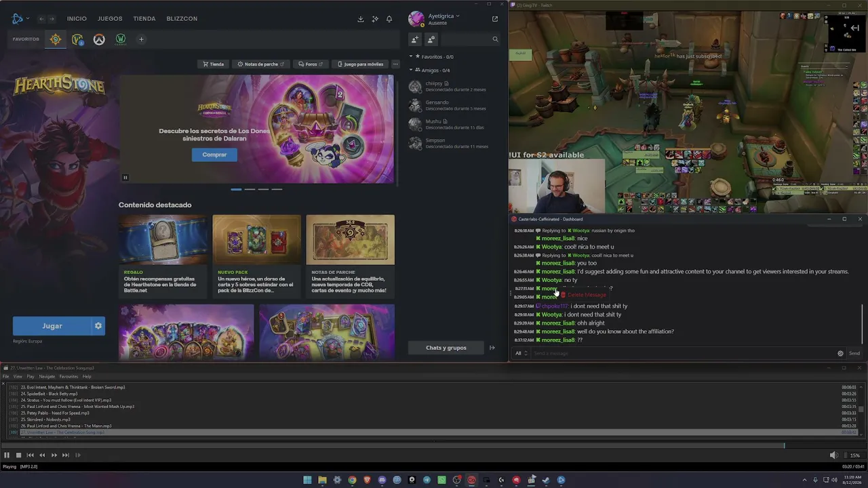Viewport: 868px width, 488px height.
Task: Open Windows Start menu
Action: [x=307, y=480]
